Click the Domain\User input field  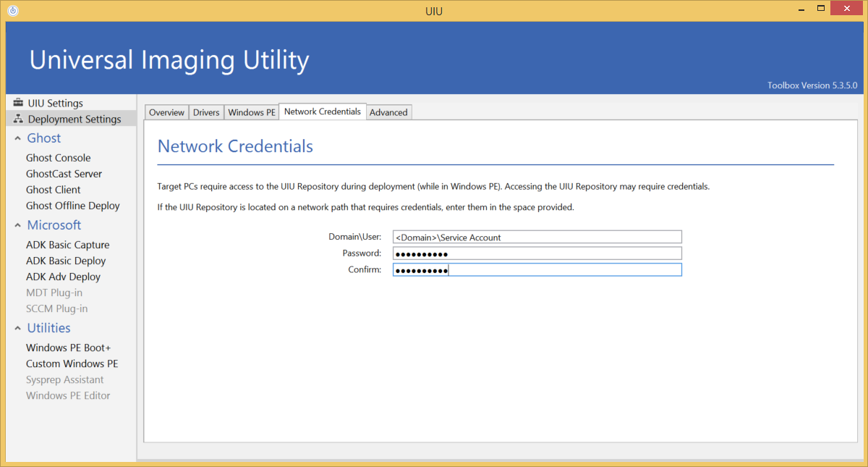point(537,237)
